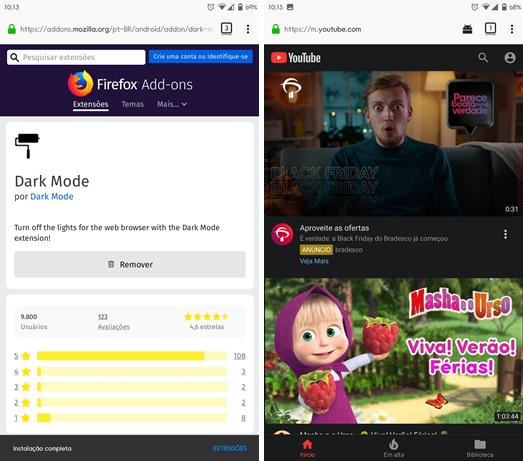Tap the Bradesco channel avatar

(x=282, y=234)
